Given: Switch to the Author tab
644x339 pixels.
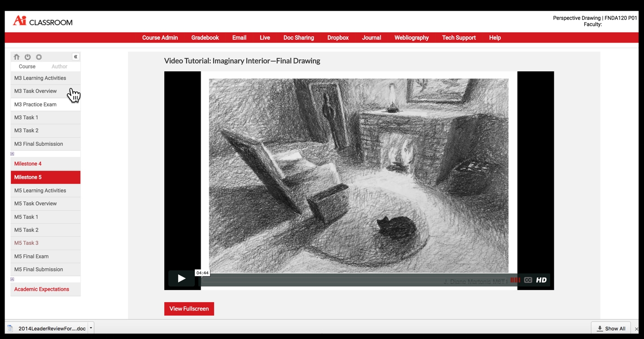Looking at the screenshot, I should [x=59, y=66].
